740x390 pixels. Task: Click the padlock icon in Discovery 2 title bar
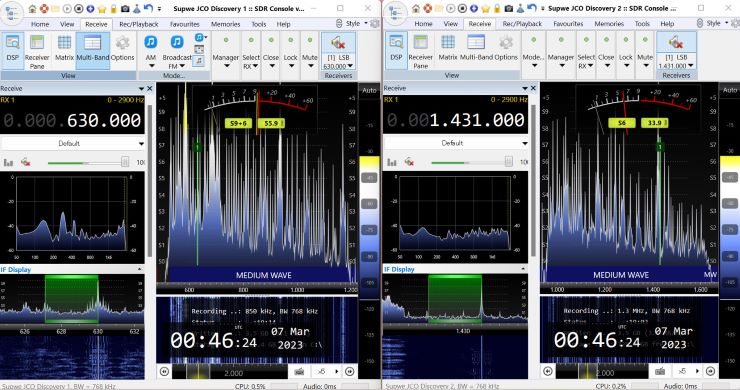pyautogui.click(x=497, y=8)
